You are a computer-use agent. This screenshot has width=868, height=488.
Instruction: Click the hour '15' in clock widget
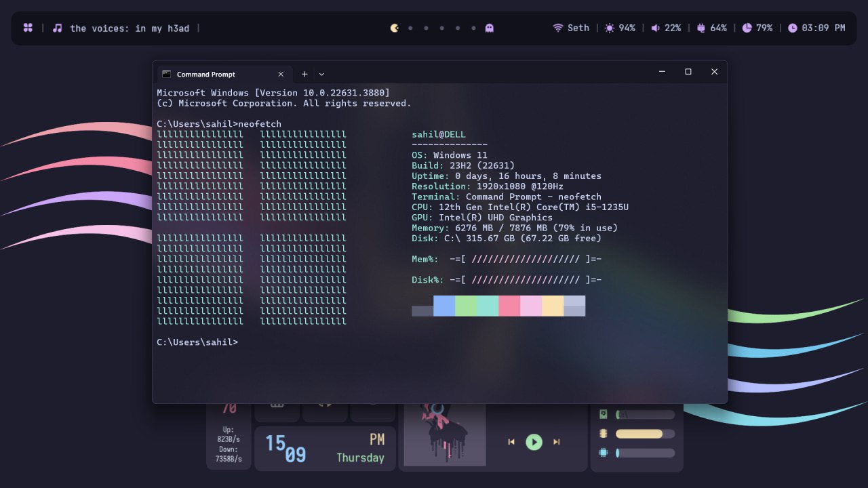(x=275, y=443)
